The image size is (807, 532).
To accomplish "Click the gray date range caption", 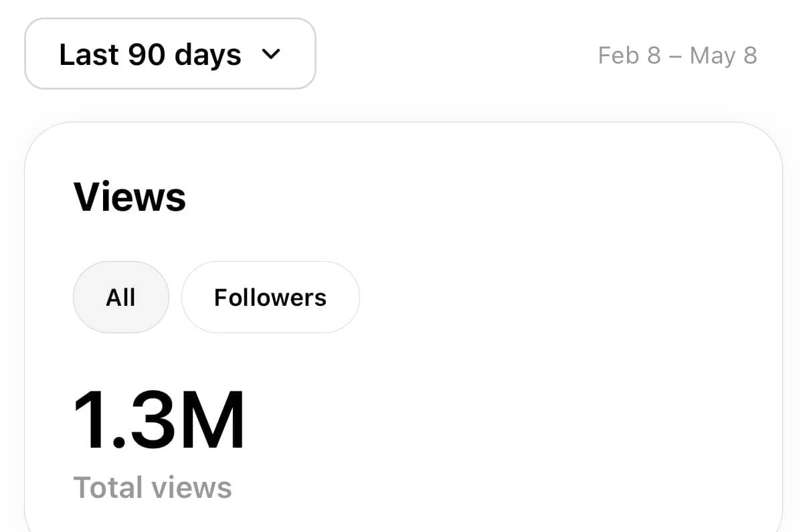I will 677,56.
